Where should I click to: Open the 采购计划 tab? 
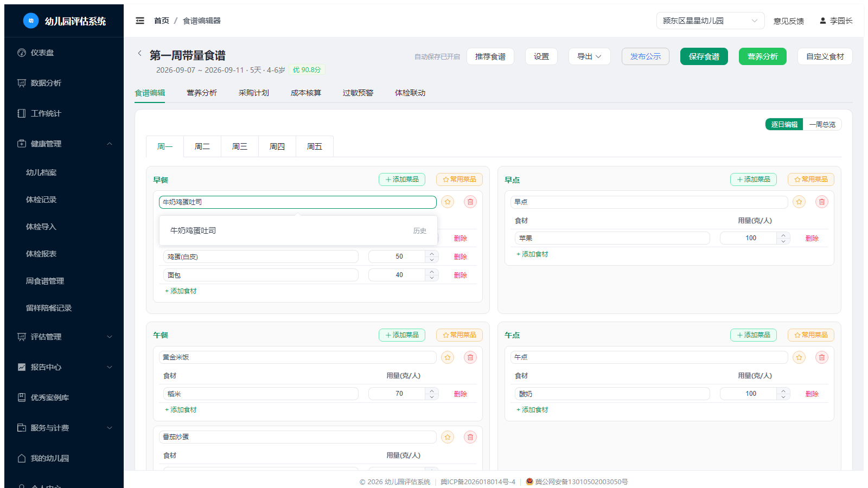[x=254, y=93]
